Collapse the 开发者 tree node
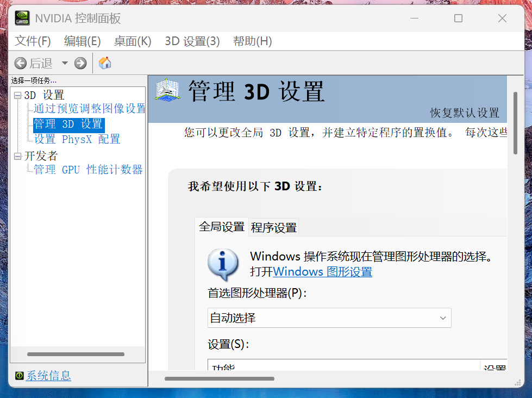The image size is (532, 398). click(x=17, y=156)
